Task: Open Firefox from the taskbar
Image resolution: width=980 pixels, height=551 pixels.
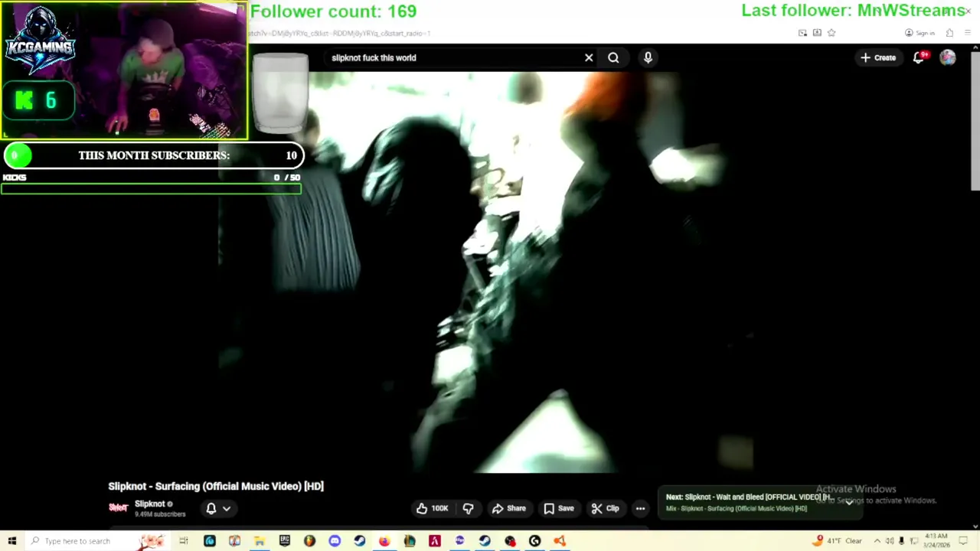Action: tap(384, 541)
